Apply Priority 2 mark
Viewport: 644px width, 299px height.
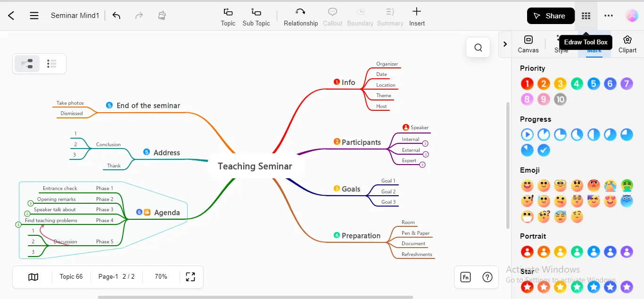[x=544, y=84]
